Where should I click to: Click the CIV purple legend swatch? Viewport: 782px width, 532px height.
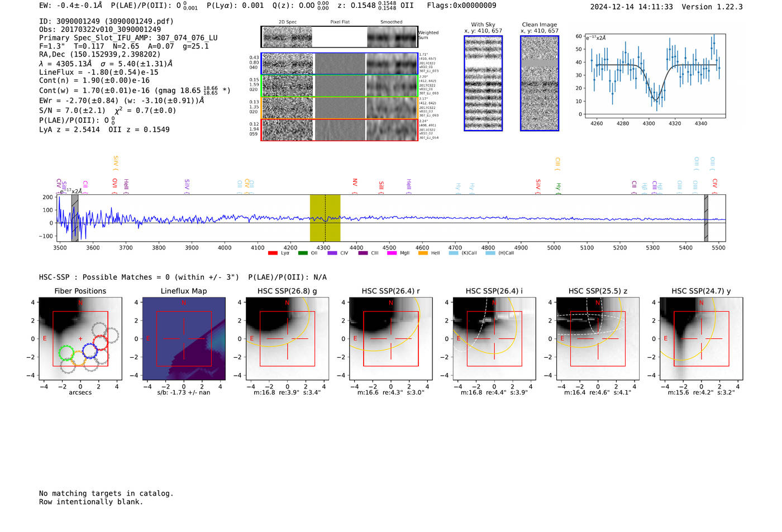coord(332,253)
